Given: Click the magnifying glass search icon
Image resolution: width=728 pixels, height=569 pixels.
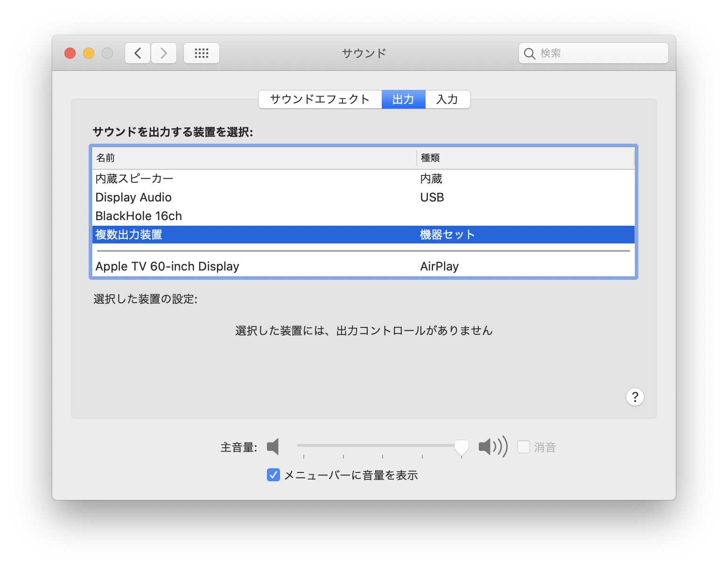Looking at the screenshot, I should pyautogui.click(x=529, y=54).
